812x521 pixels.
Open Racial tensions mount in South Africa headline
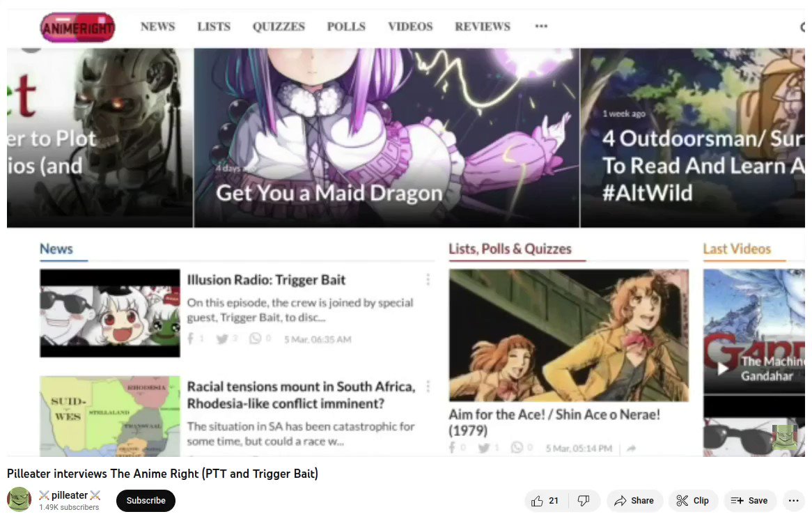302,395
